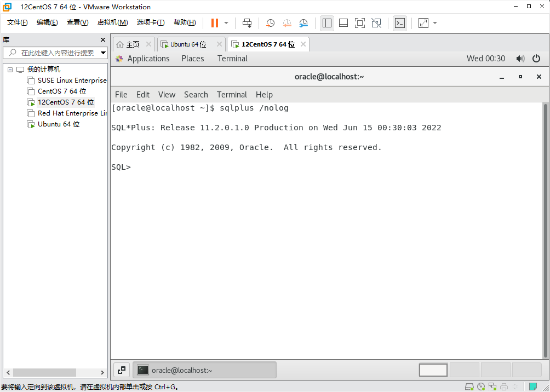The width and height of the screenshot is (550, 392).
Task: Pause the virtual machine with the orange button
Action: [215, 23]
